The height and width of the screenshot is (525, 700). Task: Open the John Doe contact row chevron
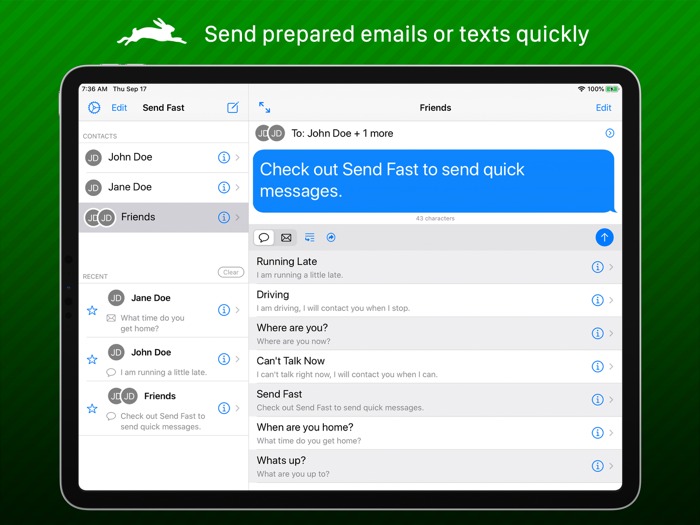point(238,157)
